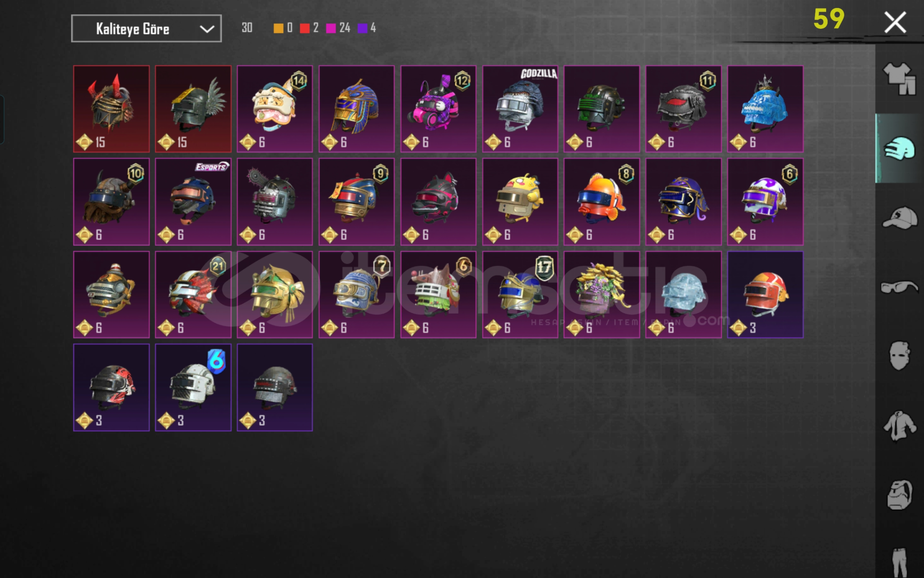Open the sunglasses category icon
The image size is (924, 578).
pos(899,287)
